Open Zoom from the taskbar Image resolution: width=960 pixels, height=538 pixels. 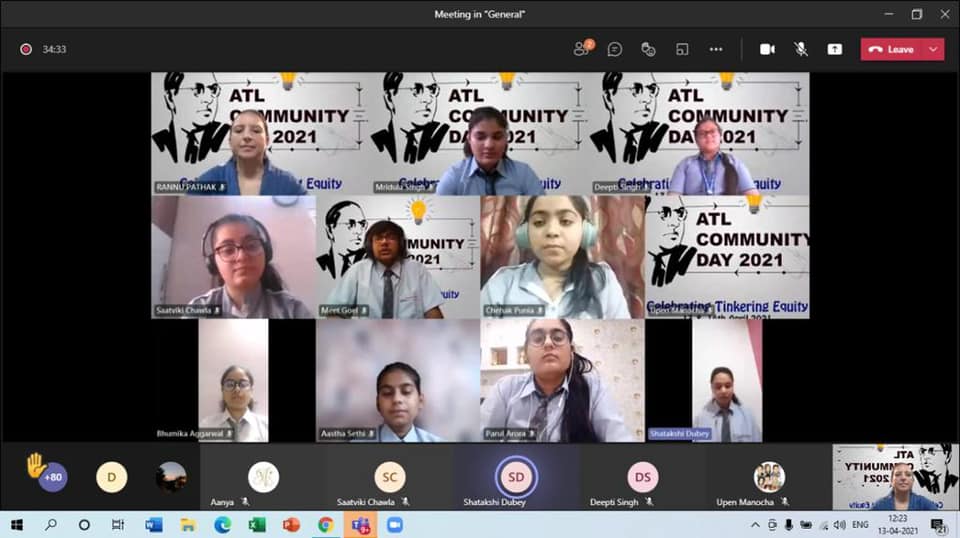coord(394,524)
